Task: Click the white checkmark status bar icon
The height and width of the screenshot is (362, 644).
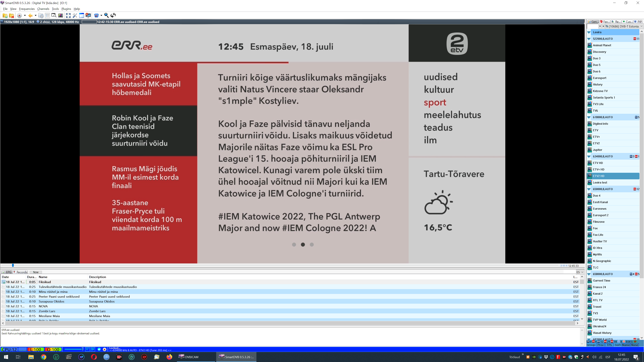Action: [x=99, y=349]
